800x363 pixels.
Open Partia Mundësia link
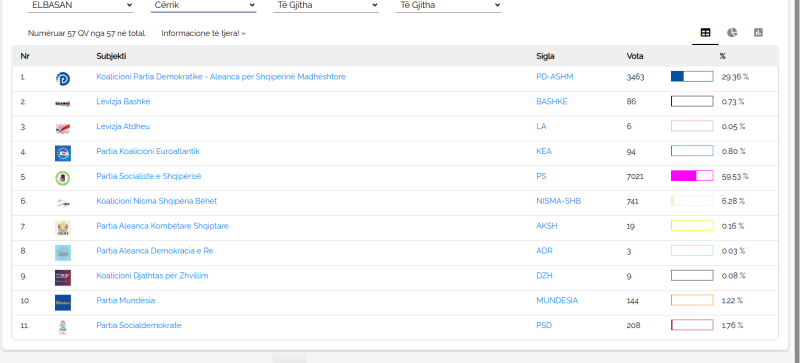point(126,301)
